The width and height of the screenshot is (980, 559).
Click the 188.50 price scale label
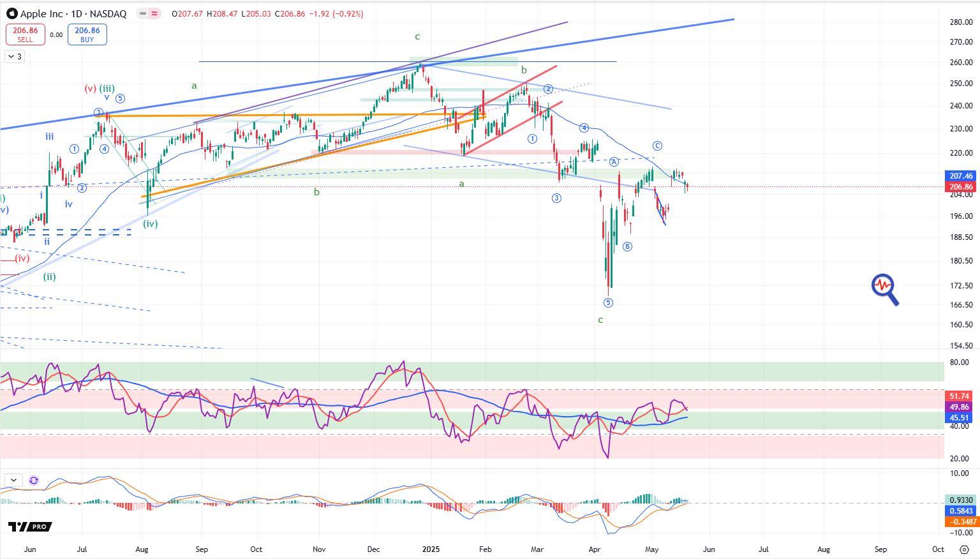pos(961,237)
